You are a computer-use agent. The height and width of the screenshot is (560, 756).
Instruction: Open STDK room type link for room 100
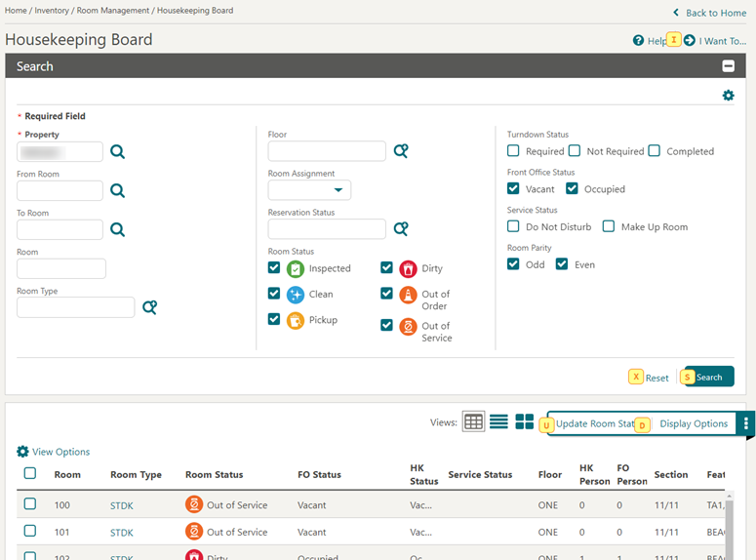122,505
